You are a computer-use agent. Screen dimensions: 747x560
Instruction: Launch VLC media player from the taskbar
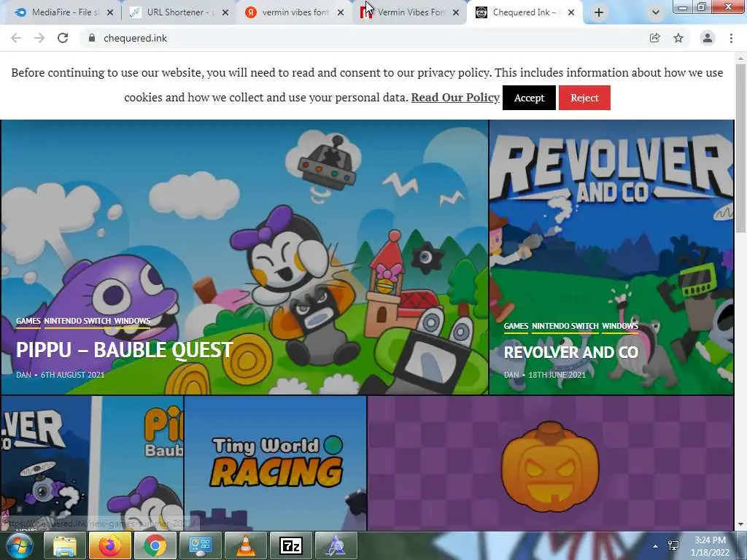pos(246,545)
